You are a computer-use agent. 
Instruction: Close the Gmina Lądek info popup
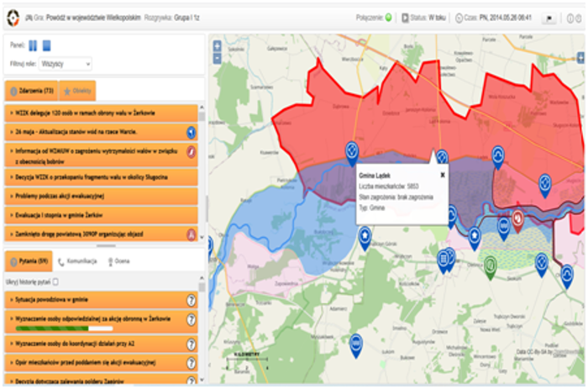pos(443,175)
